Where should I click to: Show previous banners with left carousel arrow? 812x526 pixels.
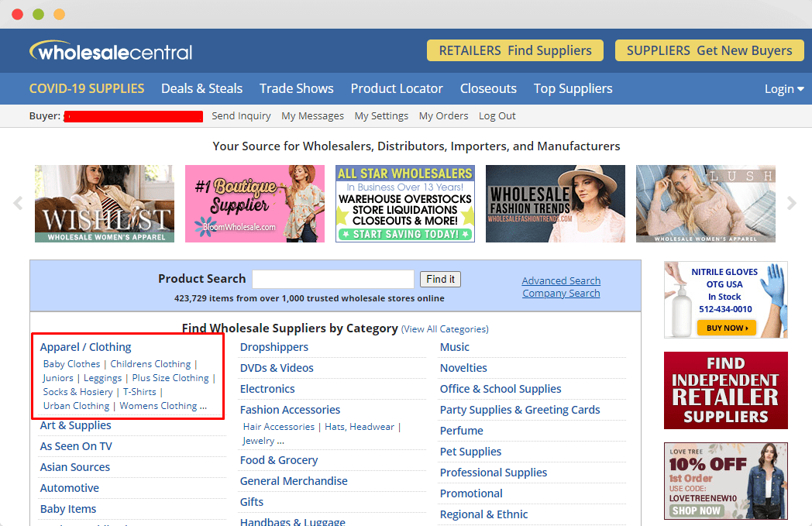click(x=18, y=203)
